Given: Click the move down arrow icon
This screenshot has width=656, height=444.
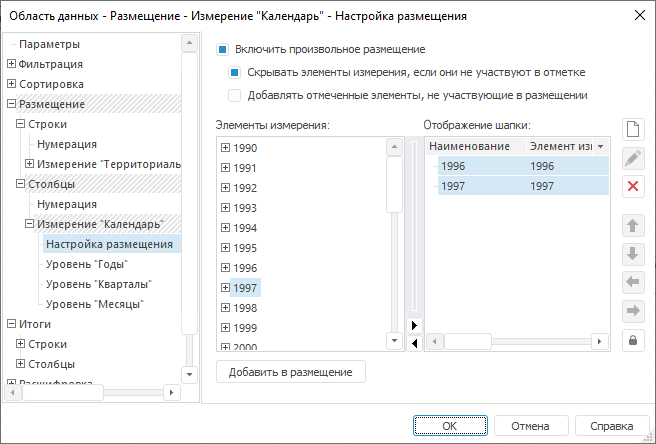Looking at the screenshot, I should 632,253.
